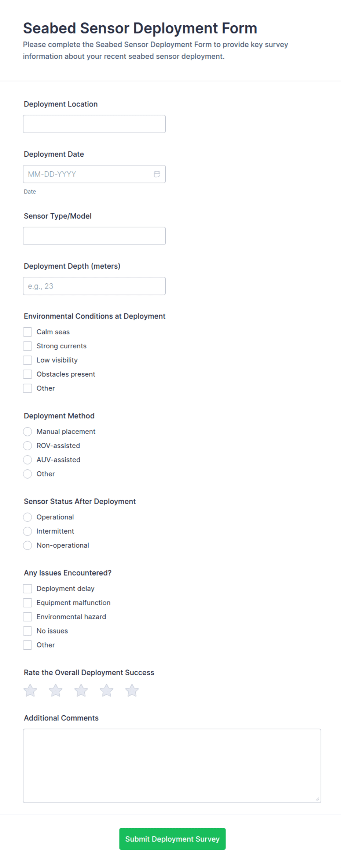Tick the Strong currents checkbox
Viewport: 341px width, 868px height.
pyautogui.click(x=27, y=346)
